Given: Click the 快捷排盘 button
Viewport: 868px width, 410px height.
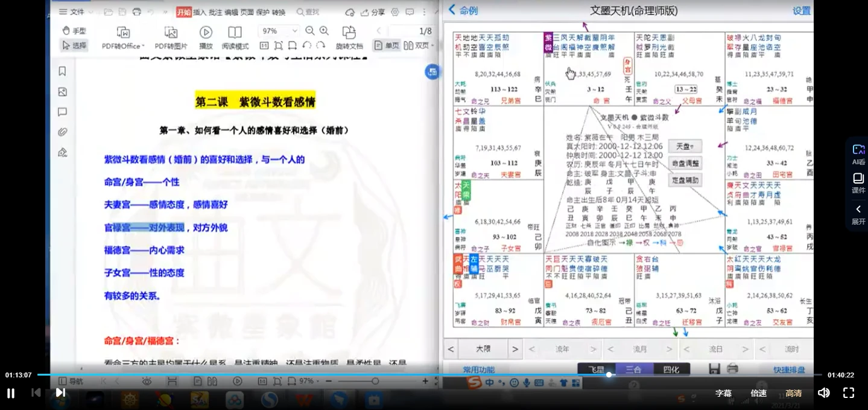Looking at the screenshot, I should point(788,368).
